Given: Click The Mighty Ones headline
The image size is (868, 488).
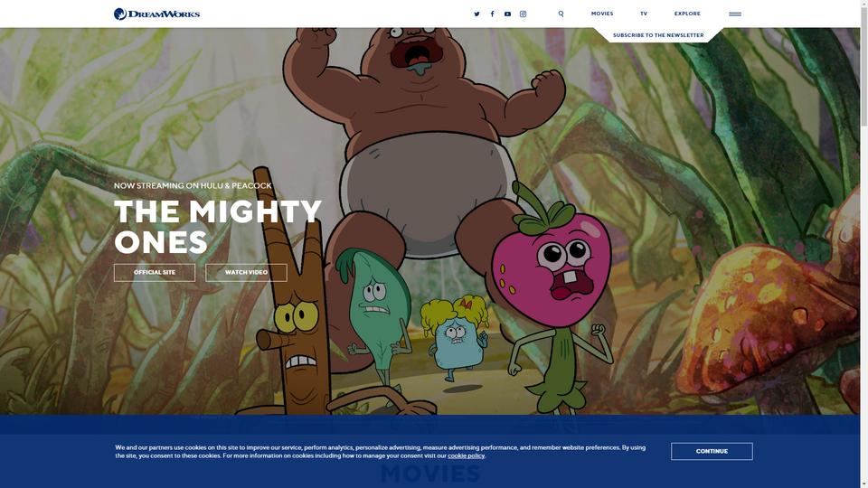Looking at the screenshot, I should click(x=218, y=226).
